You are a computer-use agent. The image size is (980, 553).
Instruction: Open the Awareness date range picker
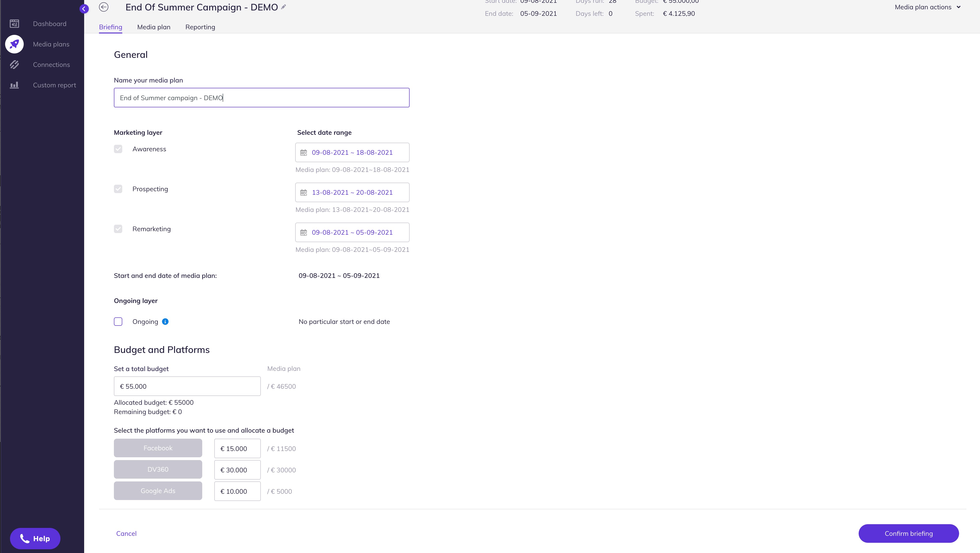tap(352, 152)
